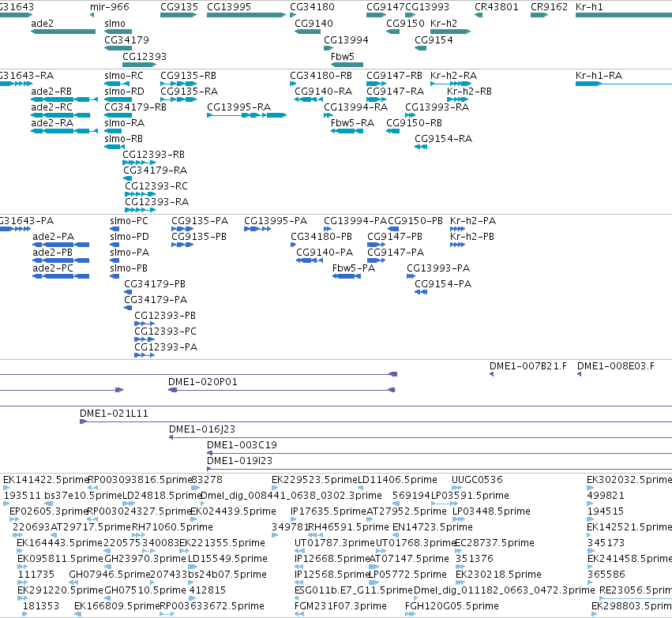
Task: Select the CG12393 gene label
Action: tap(145, 57)
